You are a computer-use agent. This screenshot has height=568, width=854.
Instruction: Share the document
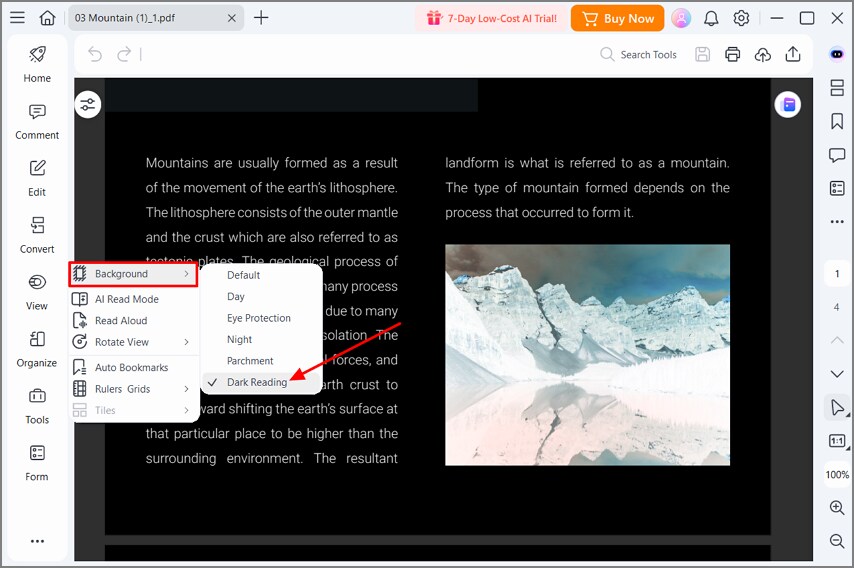click(x=793, y=54)
